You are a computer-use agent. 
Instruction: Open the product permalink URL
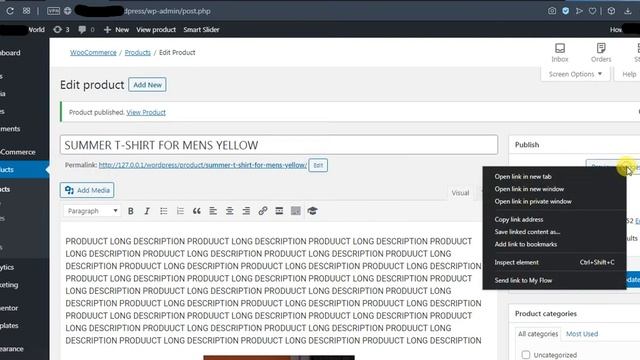pos(202,165)
